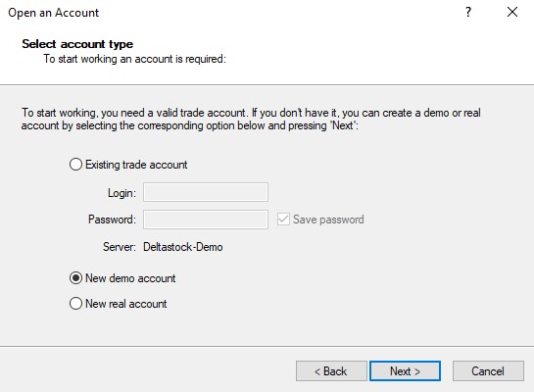Go to the previous step with Back
The image size is (534, 392).
[x=331, y=370]
